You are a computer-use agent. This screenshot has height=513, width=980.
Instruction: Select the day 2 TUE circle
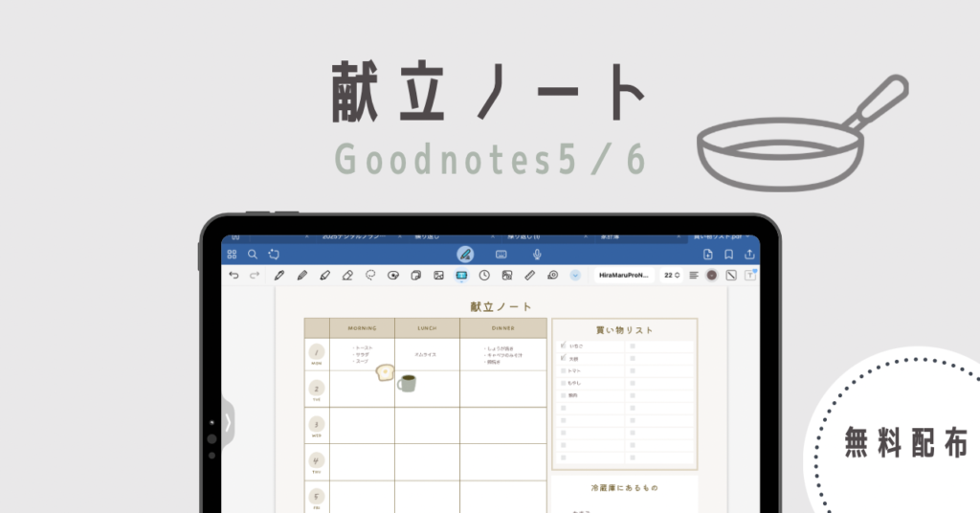[x=316, y=389]
